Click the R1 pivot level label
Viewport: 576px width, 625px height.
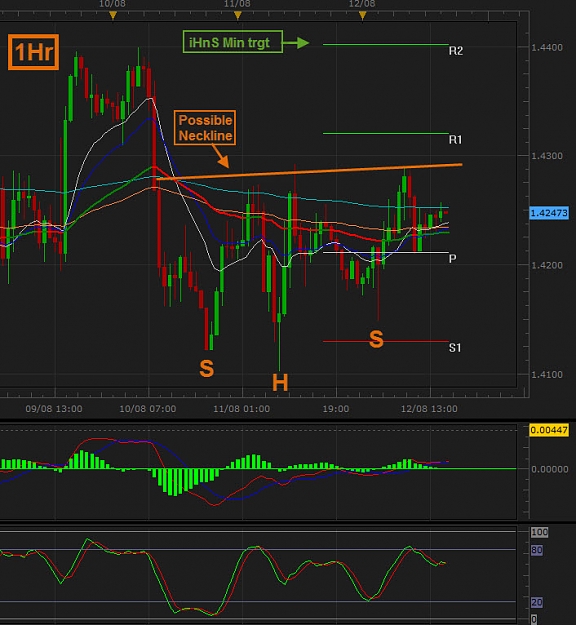455,140
